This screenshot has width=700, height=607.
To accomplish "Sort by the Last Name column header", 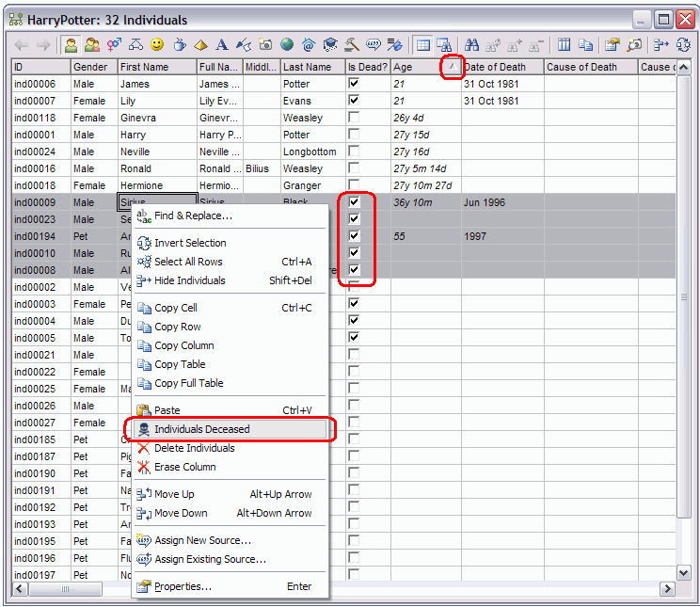I will (307, 67).
